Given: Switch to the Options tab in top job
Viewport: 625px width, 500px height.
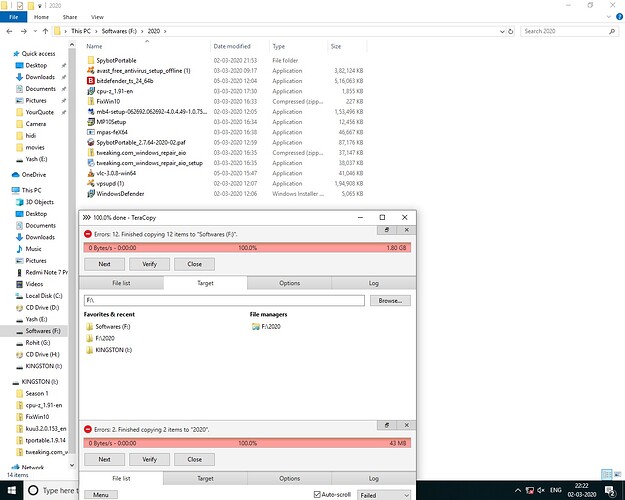Looking at the screenshot, I should [x=289, y=283].
